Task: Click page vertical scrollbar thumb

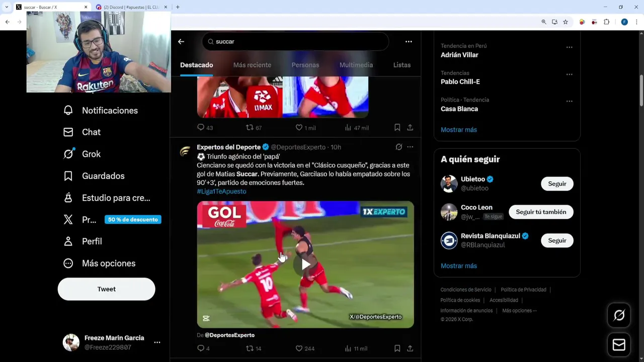Action: click(x=641, y=90)
